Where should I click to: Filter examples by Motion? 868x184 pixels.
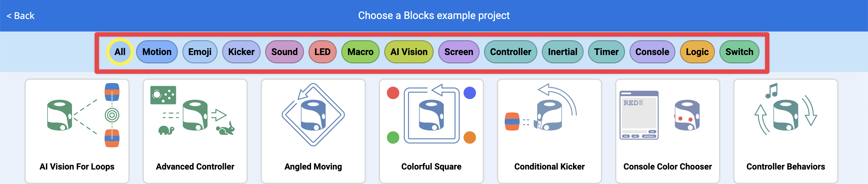click(x=157, y=52)
